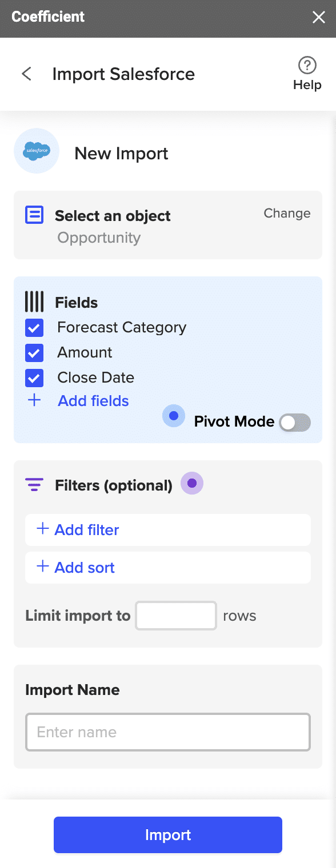Click the back arrow icon
This screenshot has height=868, width=336.
pos(26,74)
